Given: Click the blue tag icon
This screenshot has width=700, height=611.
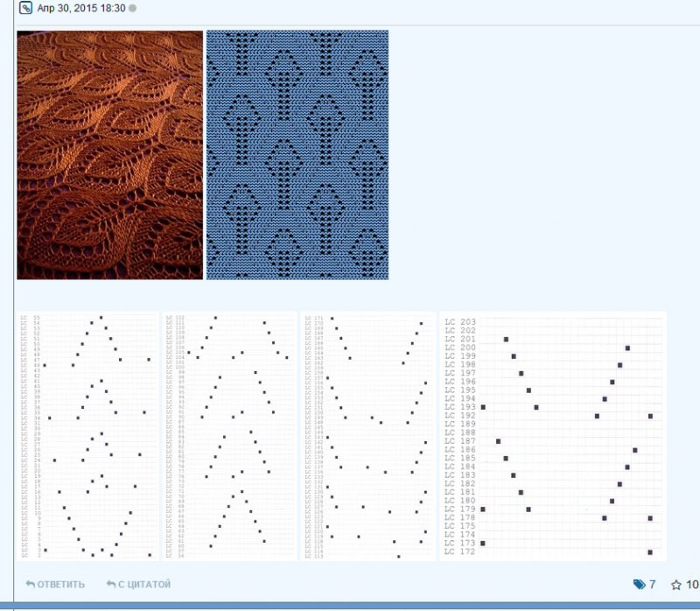Looking at the screenshot, I should [639, 584].
